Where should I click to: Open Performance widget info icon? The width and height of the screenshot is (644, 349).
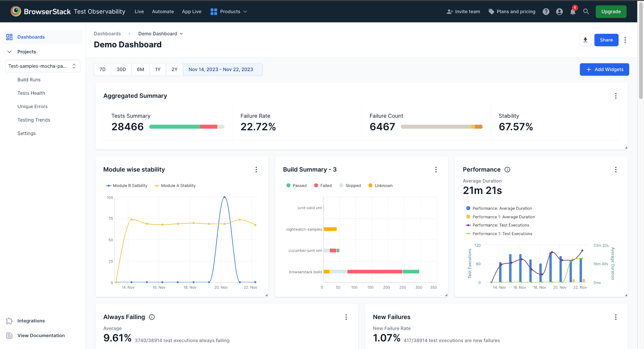pos(507,170)
